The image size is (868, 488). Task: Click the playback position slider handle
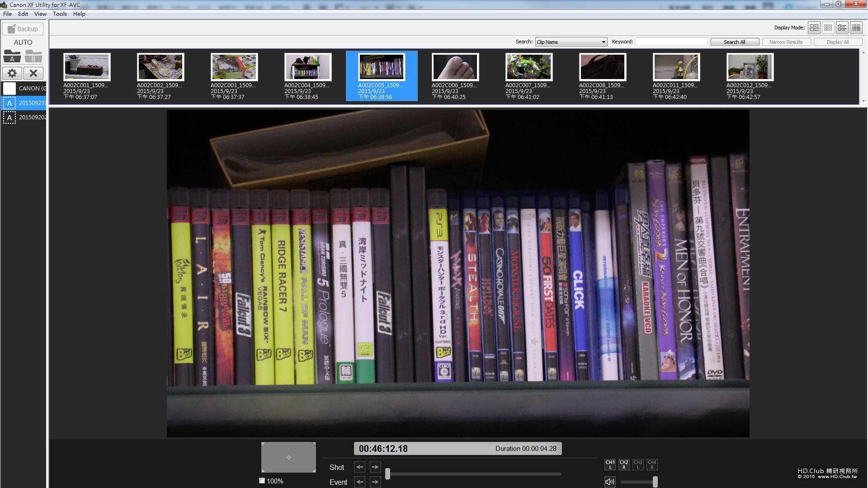click(x=387, y=474)
